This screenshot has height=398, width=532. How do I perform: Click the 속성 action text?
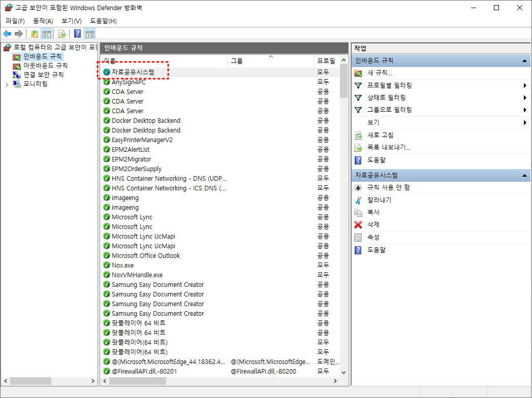[373, 237]
